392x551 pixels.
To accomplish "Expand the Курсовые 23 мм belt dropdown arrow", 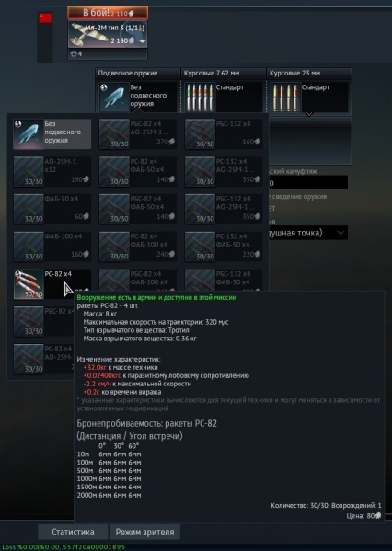I will point(309,114).
